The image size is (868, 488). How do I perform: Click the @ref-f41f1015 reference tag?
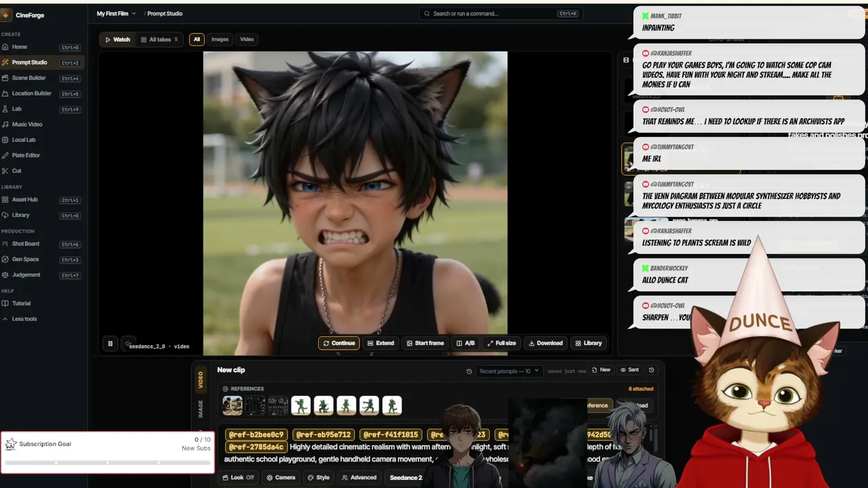coord(391,434)
